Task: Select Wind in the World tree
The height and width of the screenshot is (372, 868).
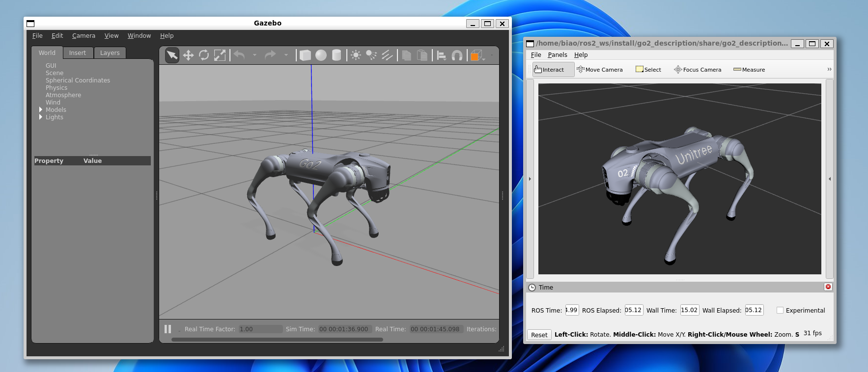Action: [53, 103]
